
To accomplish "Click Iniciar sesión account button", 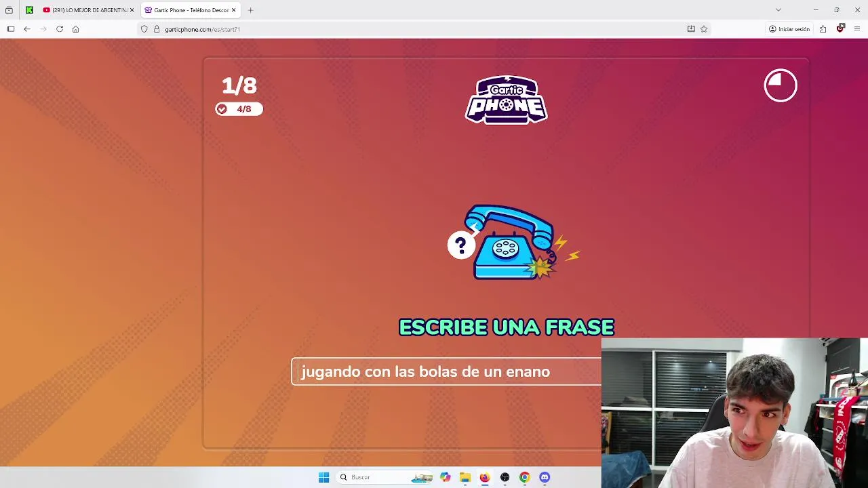I will coord(789,29).
